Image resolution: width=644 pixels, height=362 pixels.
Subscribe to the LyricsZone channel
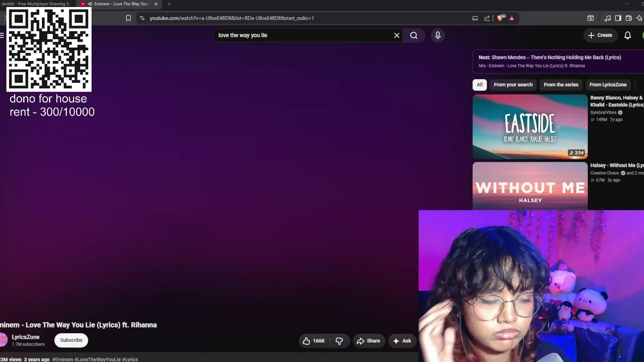click(71, 340)
